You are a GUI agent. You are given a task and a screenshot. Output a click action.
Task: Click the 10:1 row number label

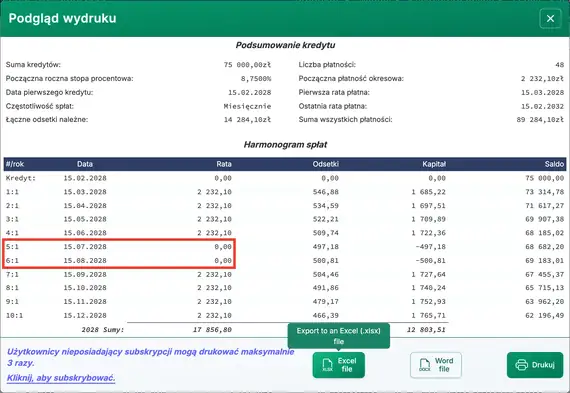(14, 316)
